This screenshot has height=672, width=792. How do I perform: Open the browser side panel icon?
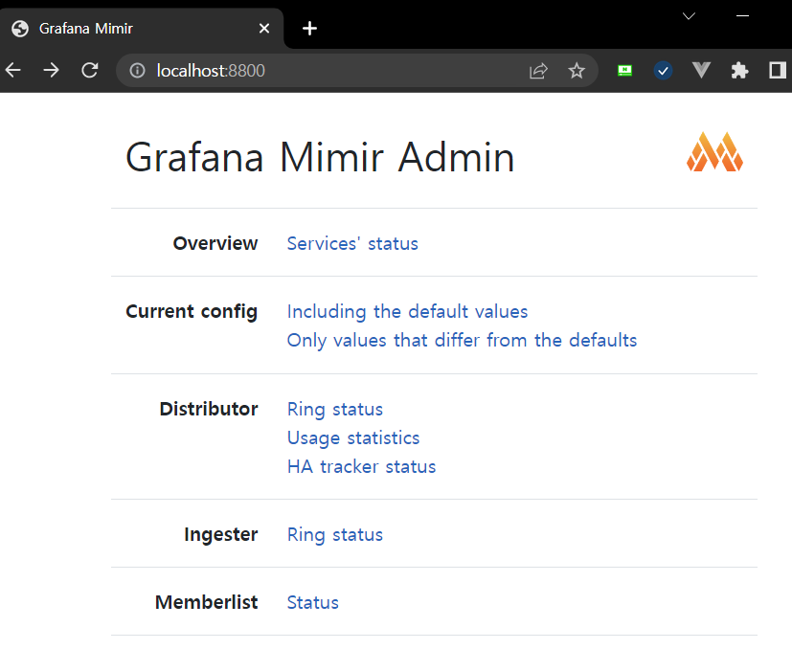(777, 69)
